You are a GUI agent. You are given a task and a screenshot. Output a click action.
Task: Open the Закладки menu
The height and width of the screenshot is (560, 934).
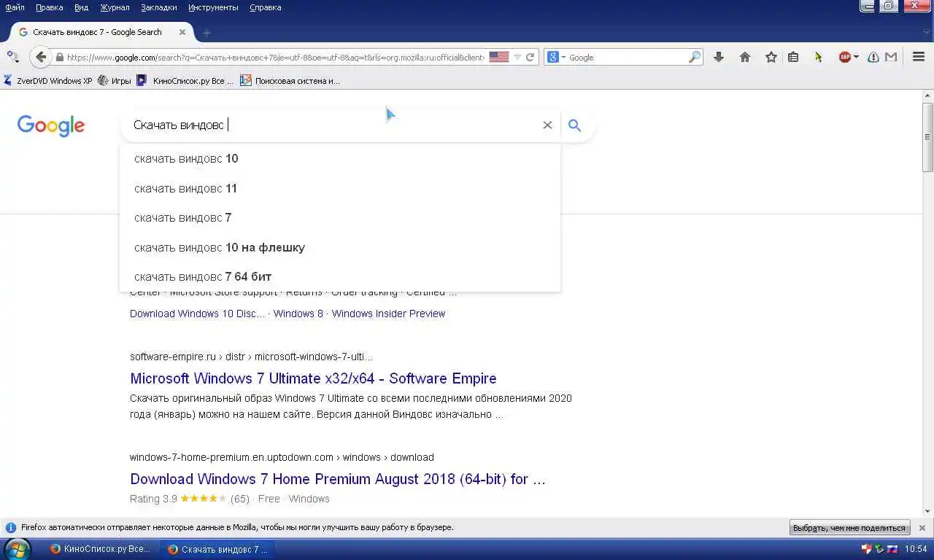[158, 7]
